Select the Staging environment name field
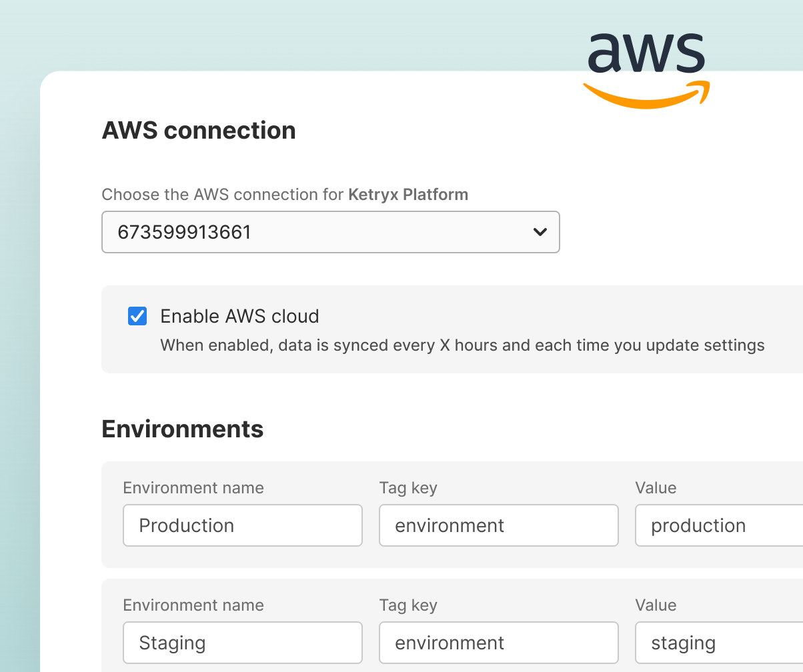This screenshot has width=803, height=672. click(x=243, y=643)
